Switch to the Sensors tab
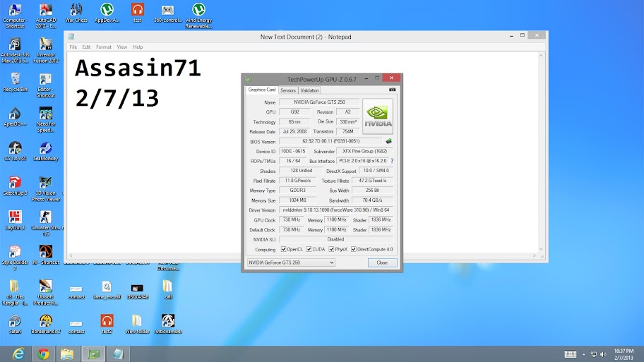 (288, 90)
